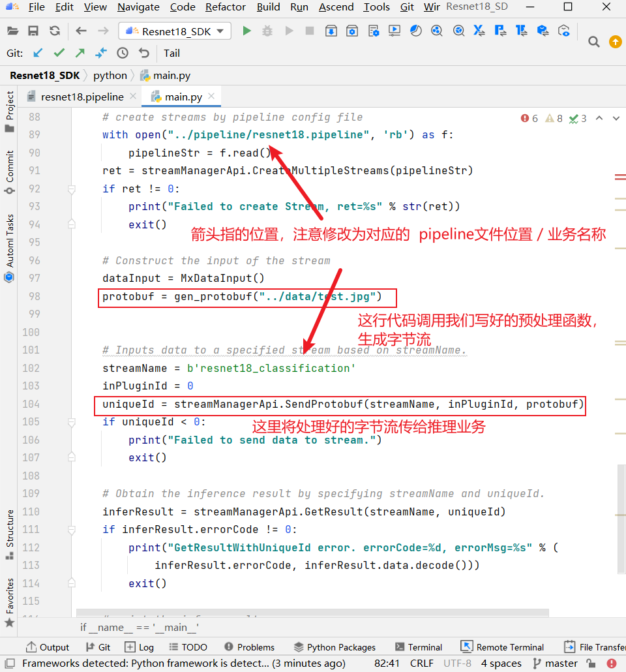Open the Project tool window

(9, 112)
